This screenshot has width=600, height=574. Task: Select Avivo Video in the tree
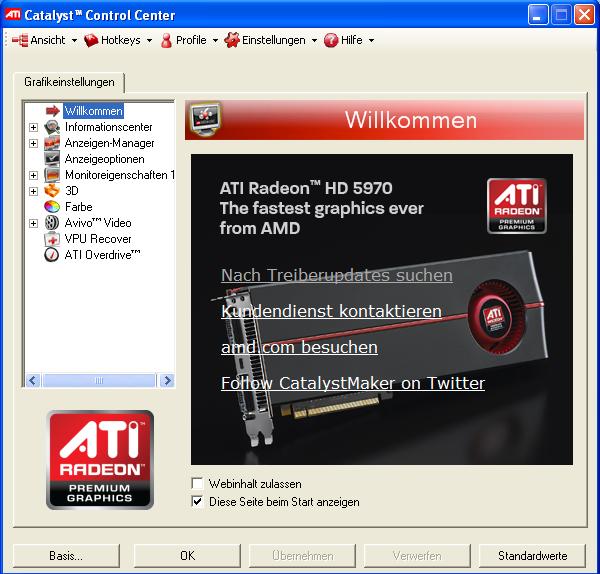(x=98, y=223)
